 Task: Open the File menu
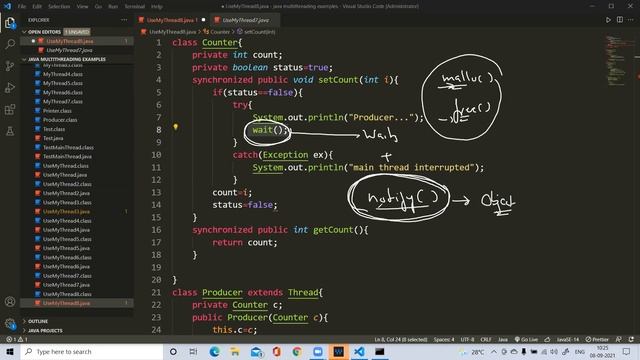(x=22, y=7)
